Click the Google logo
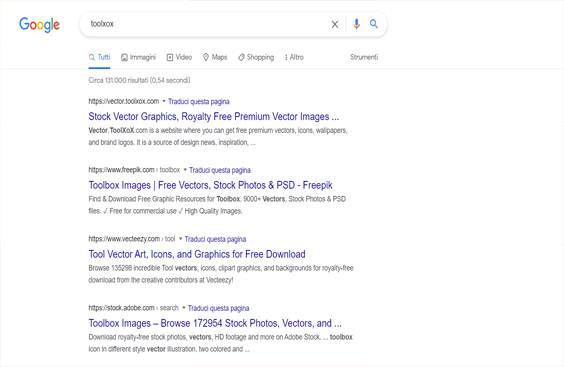This screenshot has height=367, width=564. (x=39, y=24)
